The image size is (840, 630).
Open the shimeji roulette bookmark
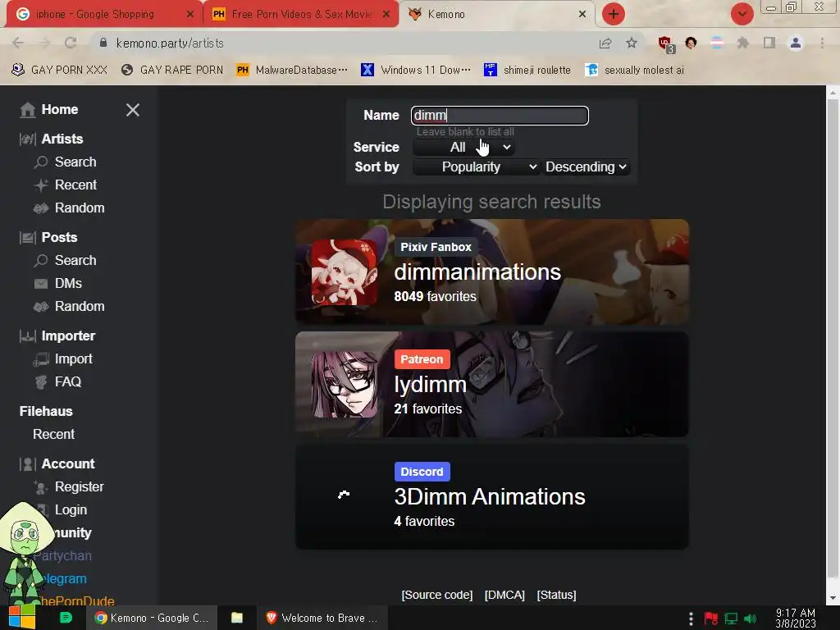pyautogui.click(x=527, y=71)
